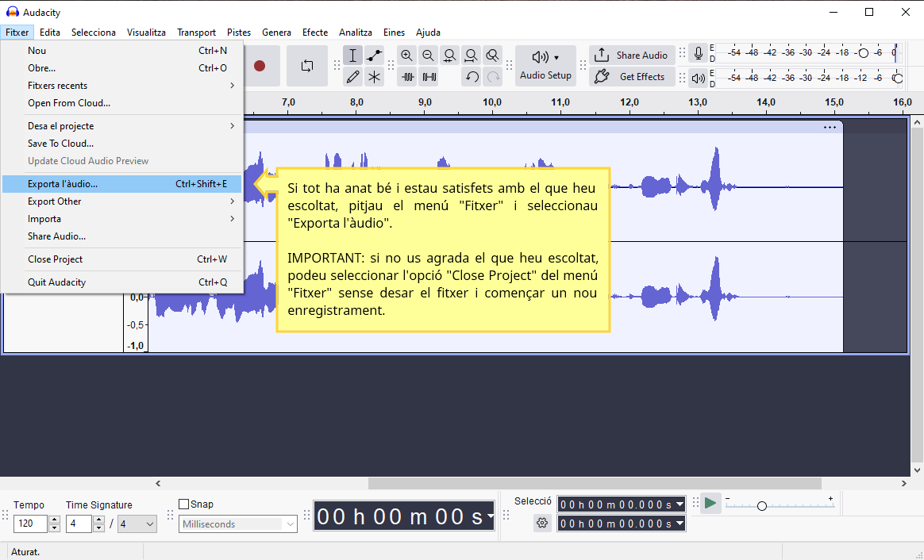Choose Save To Cloud... entry
Image resolution: width=924 pixels, height=560 pixels.
tap(122, 143)
